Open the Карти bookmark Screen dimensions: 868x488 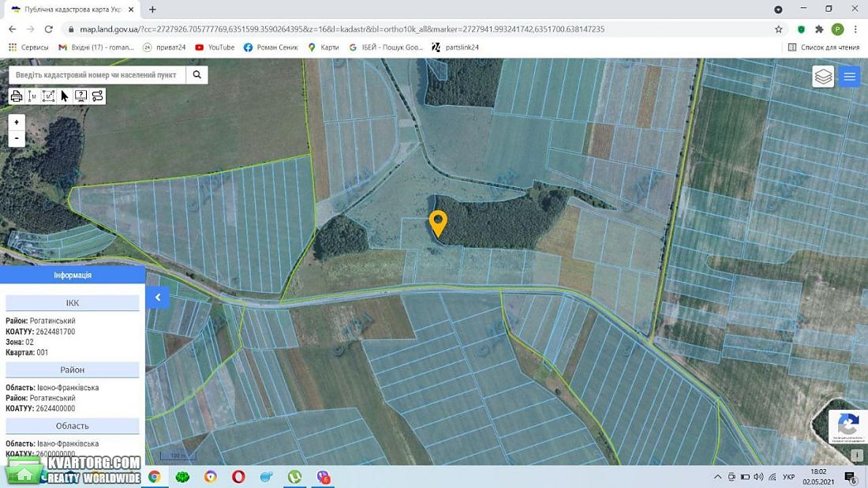pyautogui.click(x=324, y=47)
